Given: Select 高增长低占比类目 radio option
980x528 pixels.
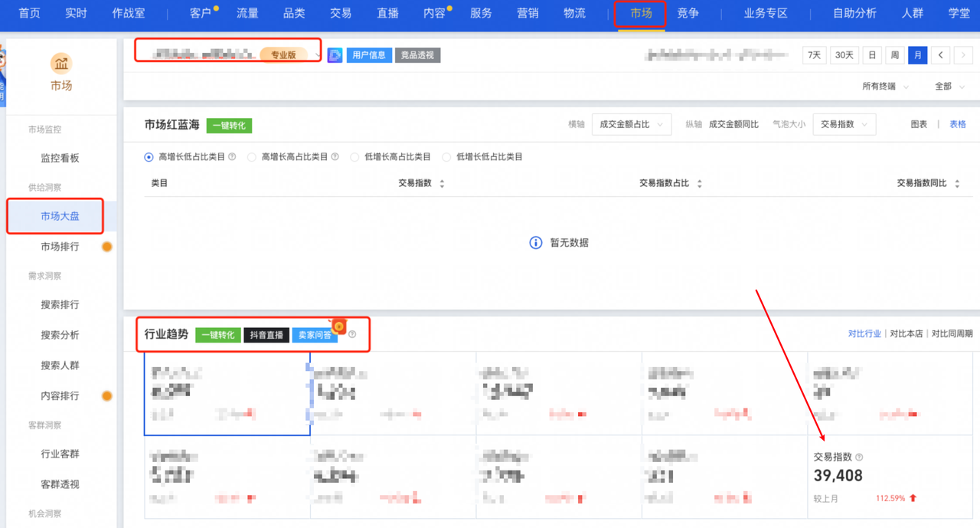Looking at the screenshot, I should 149,157.
